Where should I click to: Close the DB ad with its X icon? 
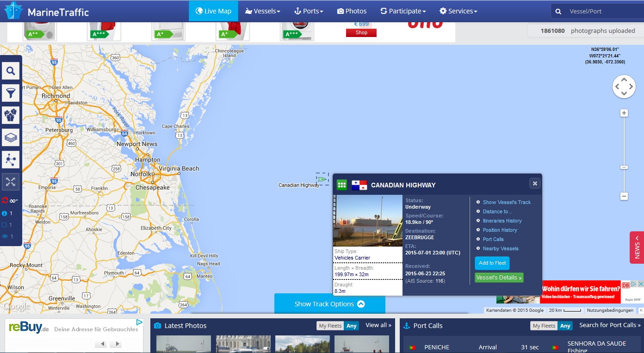pos(640,284)
